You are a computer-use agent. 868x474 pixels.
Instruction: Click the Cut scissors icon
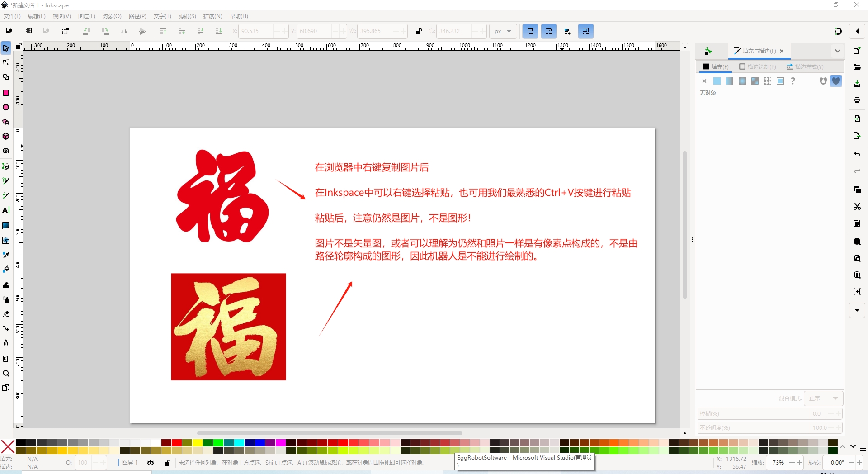pos(857,206)
